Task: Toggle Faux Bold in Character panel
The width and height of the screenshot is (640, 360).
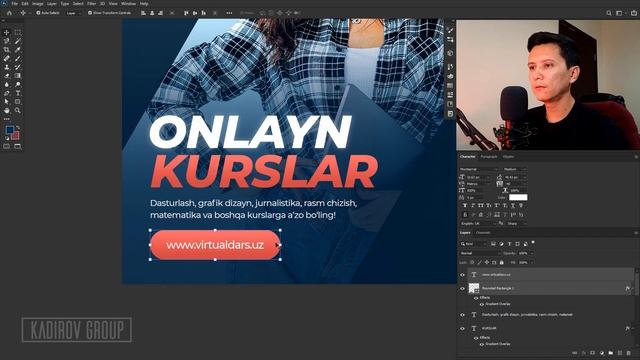Action: (465, 205)
